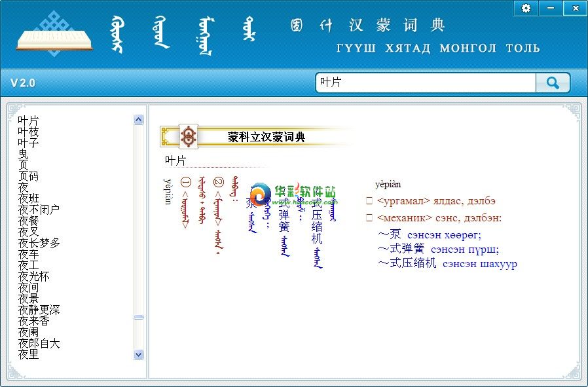Select 叶枝 in the word list
Screen dimensions: 588x387
28,132
